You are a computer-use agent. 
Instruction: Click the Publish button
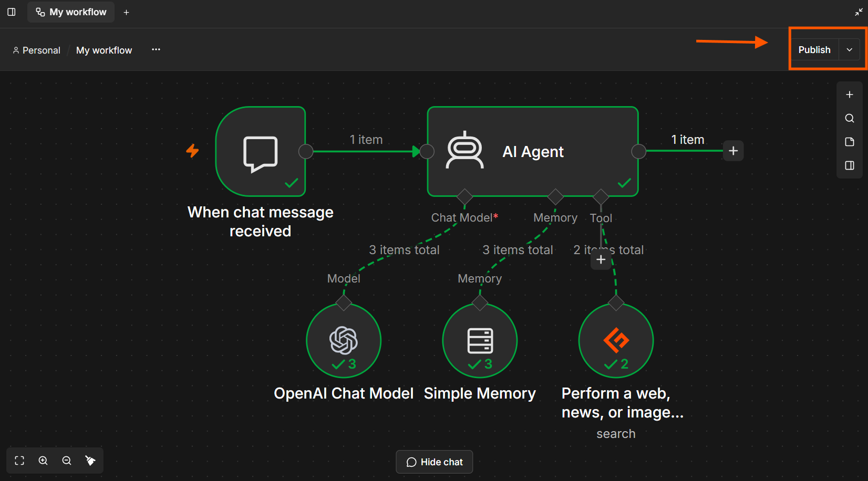click(814, 50)
